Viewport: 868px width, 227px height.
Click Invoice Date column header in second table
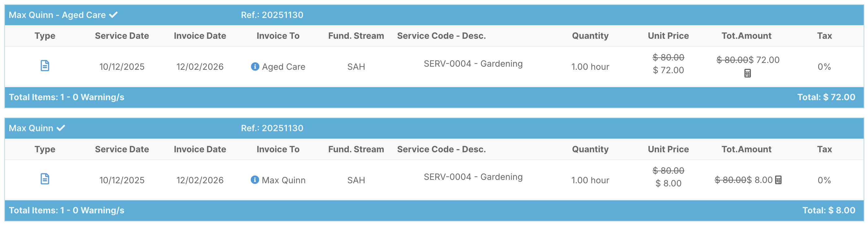click(200, 149)
